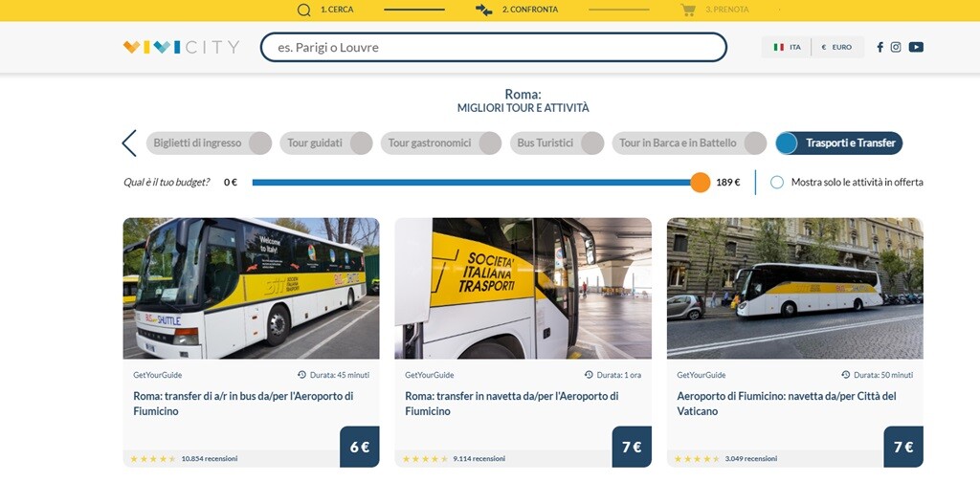Open the Facebook icon link
The height and width of the screenshot is (482, 980).
click(880, 47)
